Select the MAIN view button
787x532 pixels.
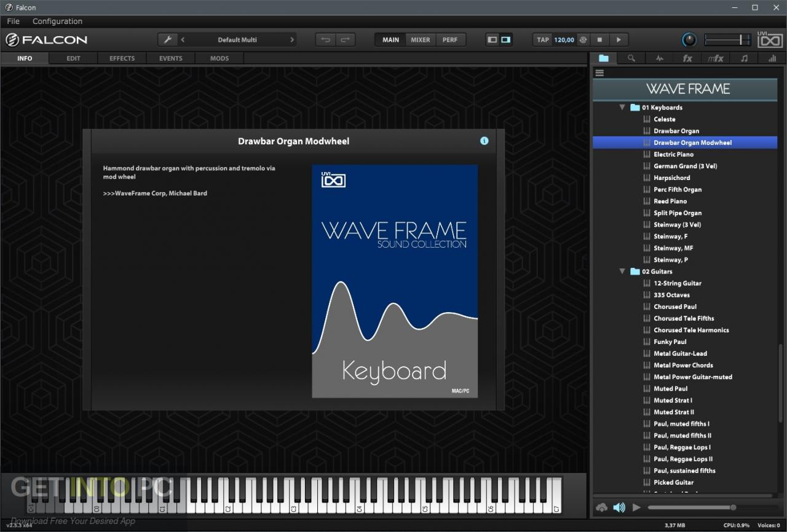point(390,40)
